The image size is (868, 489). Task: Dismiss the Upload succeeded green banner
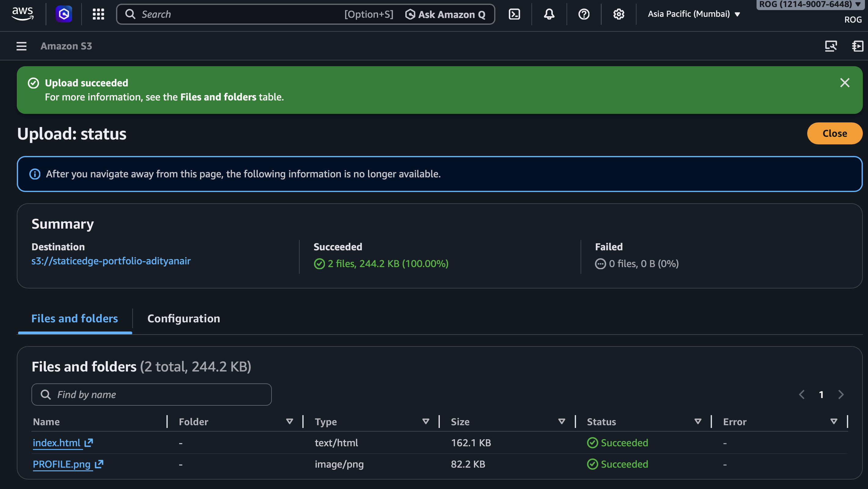(844, 82)
